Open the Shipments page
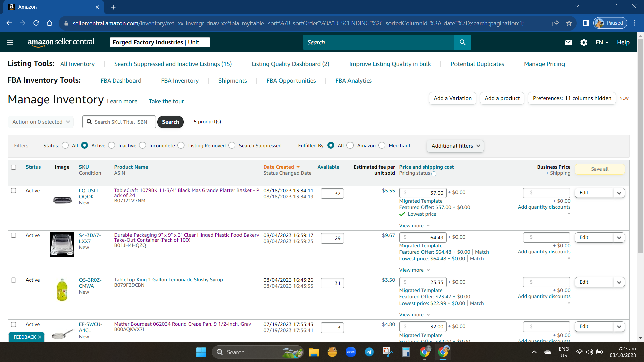 tap(232, 81)
